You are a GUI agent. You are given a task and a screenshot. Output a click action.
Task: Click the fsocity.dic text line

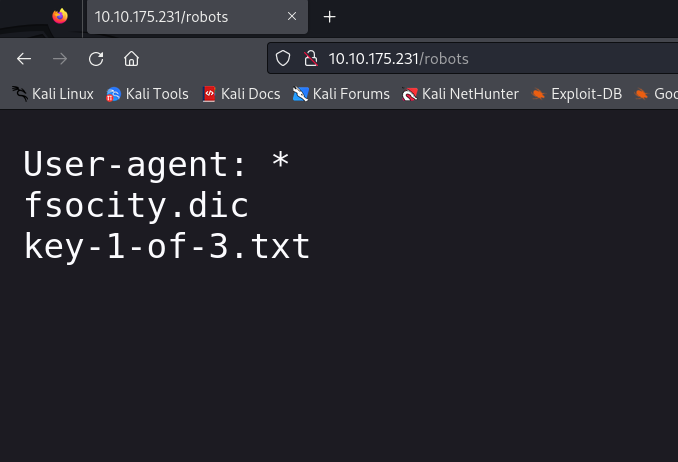[x=137, y=205]
